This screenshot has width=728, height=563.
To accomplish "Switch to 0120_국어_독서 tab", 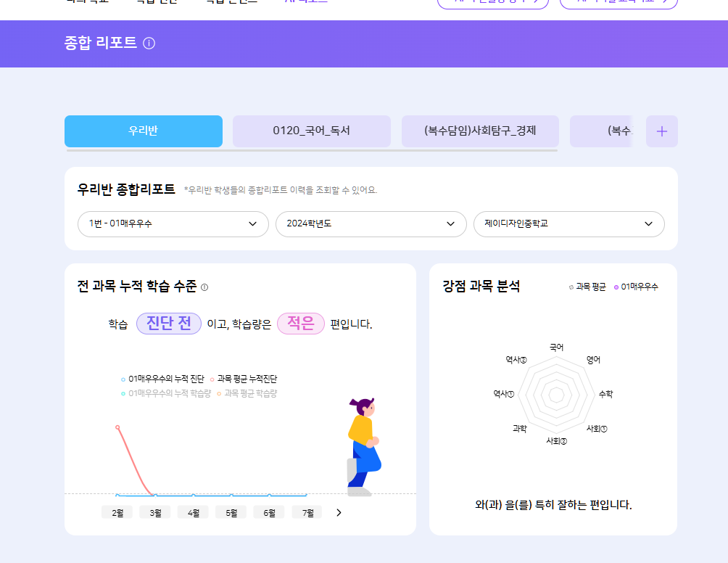I will pyautogui.click(x=311, y=131).
